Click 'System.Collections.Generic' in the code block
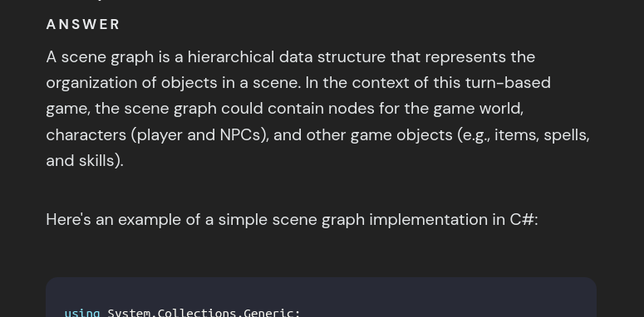Image resolution: width=644 pixels, height=317 pixels. 203,314
